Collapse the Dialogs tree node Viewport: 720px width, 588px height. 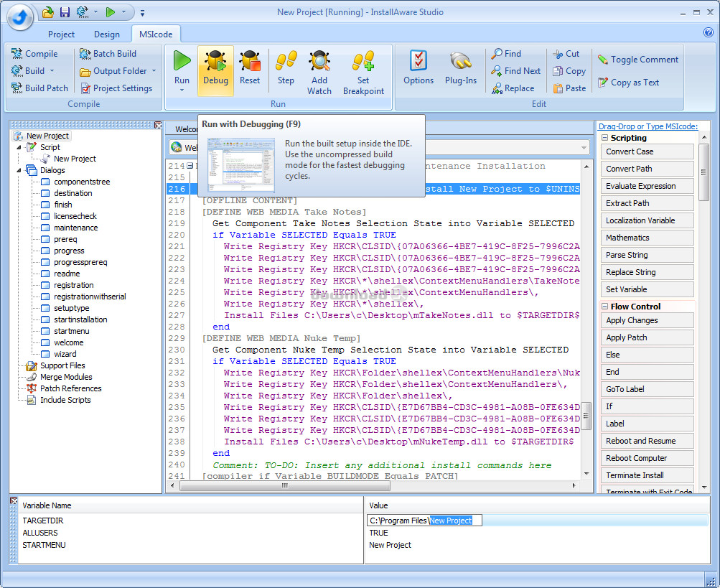pyautogui.click(x=19, y=170)
